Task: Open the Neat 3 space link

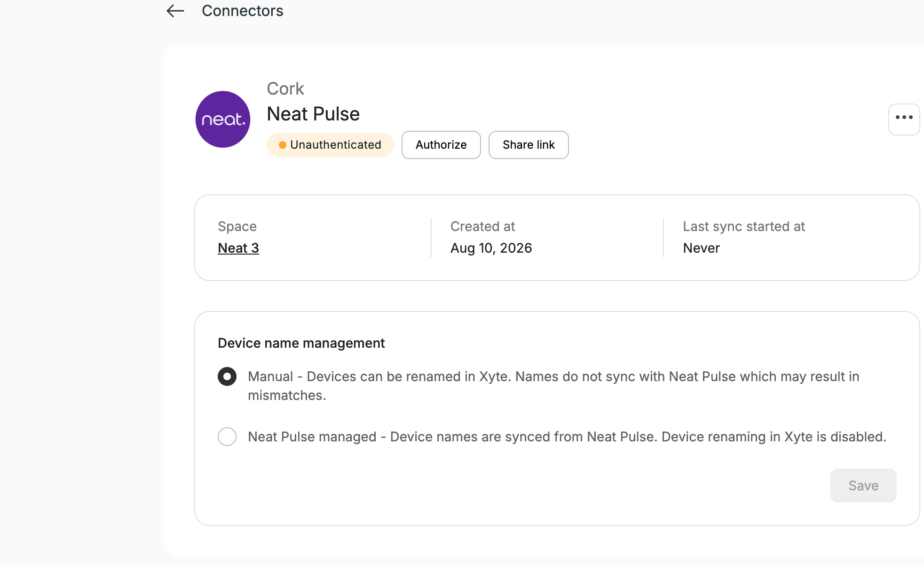Action: [x=238, y=248]
